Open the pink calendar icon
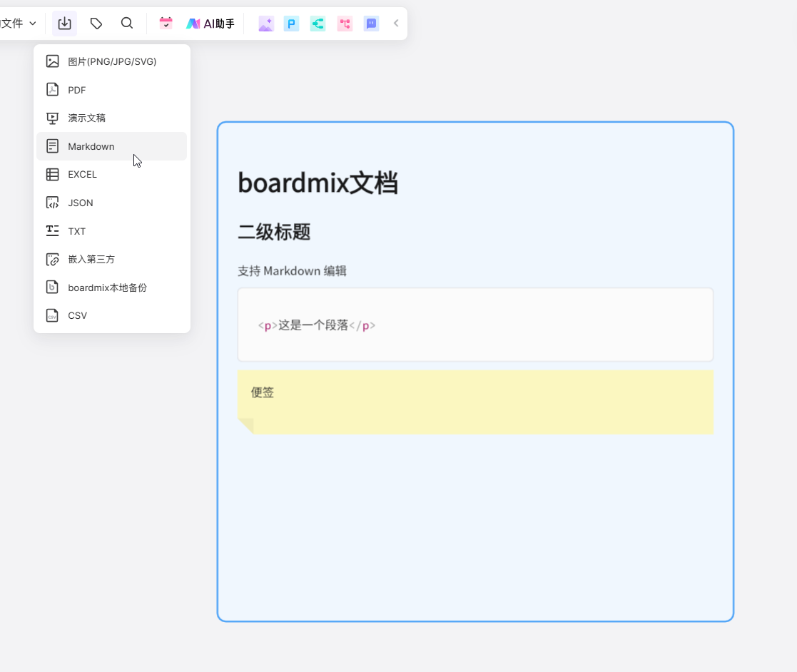 pyautogui.click(x=166, y=24)
